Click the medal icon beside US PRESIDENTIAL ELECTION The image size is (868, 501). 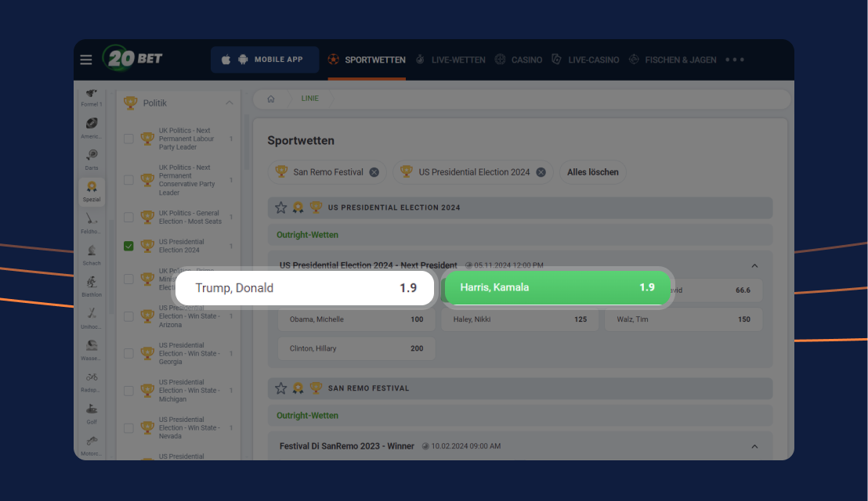[x=298, y=207]
